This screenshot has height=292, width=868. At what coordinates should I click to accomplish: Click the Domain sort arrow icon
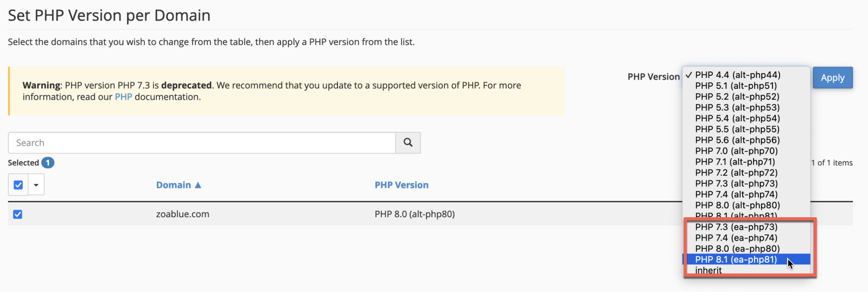pos(198,185)
